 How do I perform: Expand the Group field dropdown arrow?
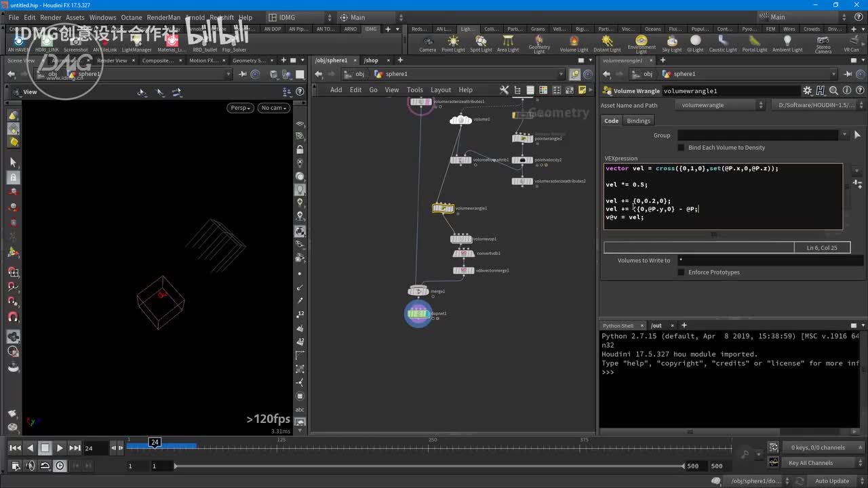click(844, 135)
